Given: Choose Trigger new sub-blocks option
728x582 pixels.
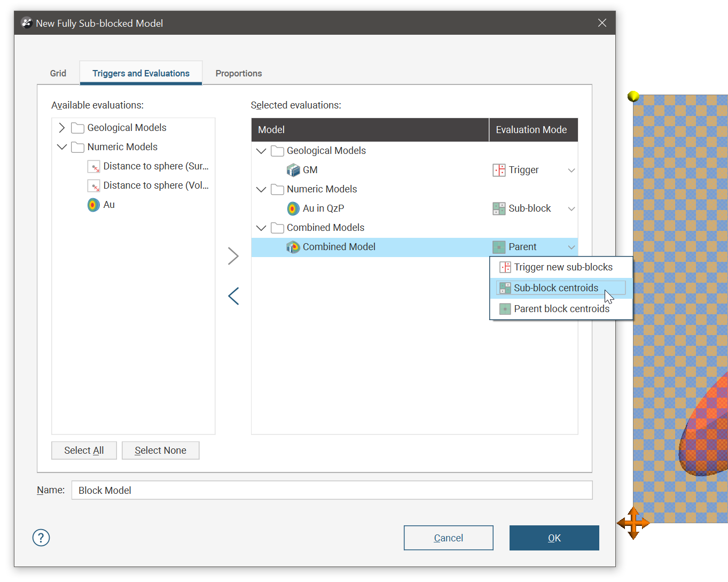Looking at the screenshot, I should point(562,267).
